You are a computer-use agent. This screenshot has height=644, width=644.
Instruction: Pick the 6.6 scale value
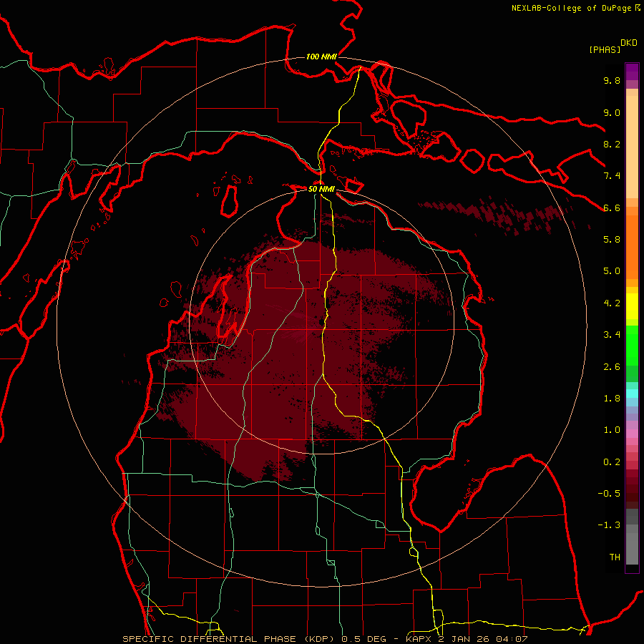coord(612,208)
